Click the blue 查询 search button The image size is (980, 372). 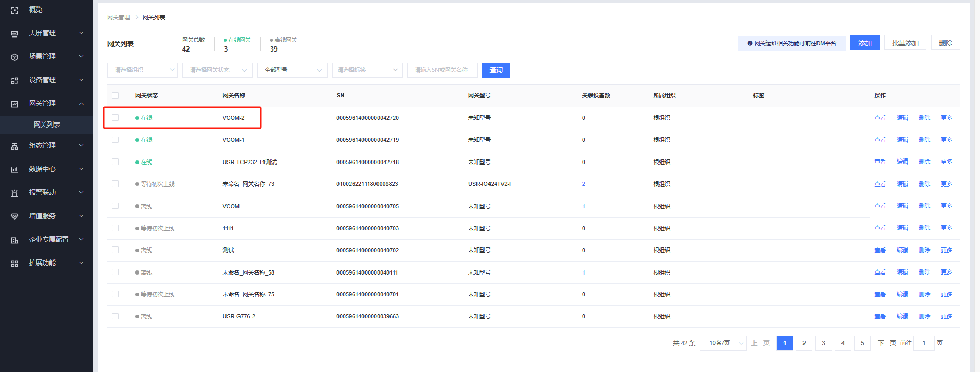[x=496, y=70]
